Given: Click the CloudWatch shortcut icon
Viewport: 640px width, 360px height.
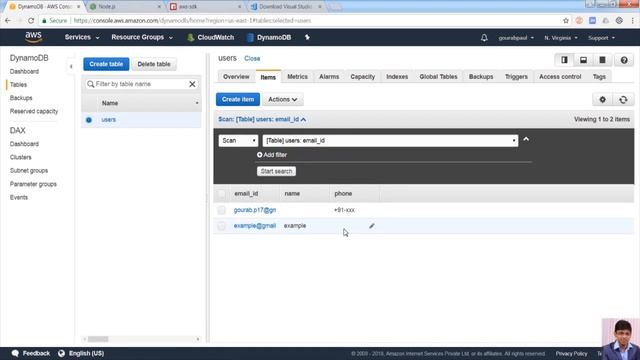Looking at the screenshot, I should (x=191, y=38).
